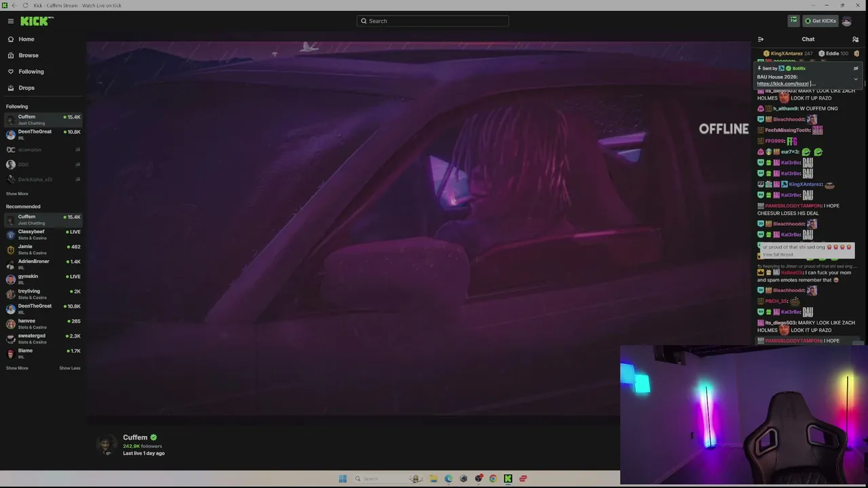Open treyliving recommended channel

[x=43, y=294]
